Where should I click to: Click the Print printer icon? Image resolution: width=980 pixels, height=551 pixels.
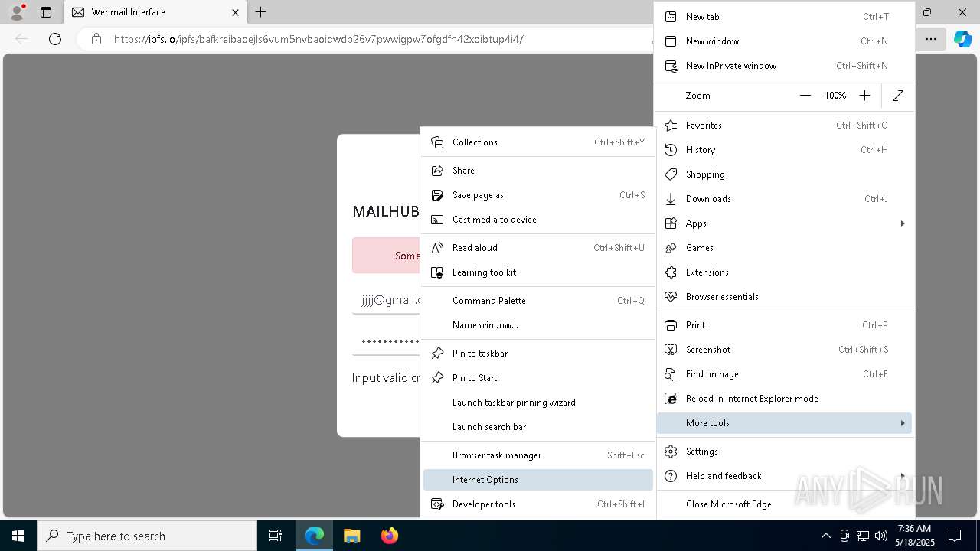coord(671,325)
